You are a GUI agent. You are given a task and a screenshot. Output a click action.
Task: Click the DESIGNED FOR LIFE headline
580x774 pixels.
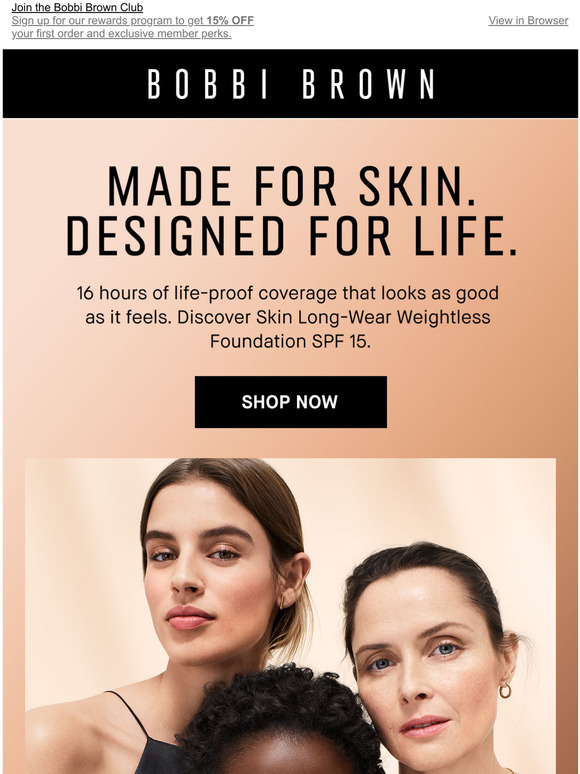coord(292,236)
